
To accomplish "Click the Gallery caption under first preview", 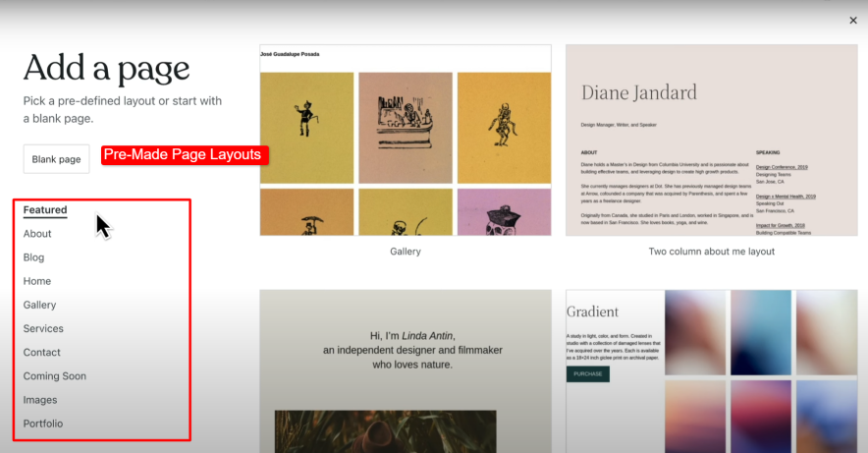I will coord(406,252).
